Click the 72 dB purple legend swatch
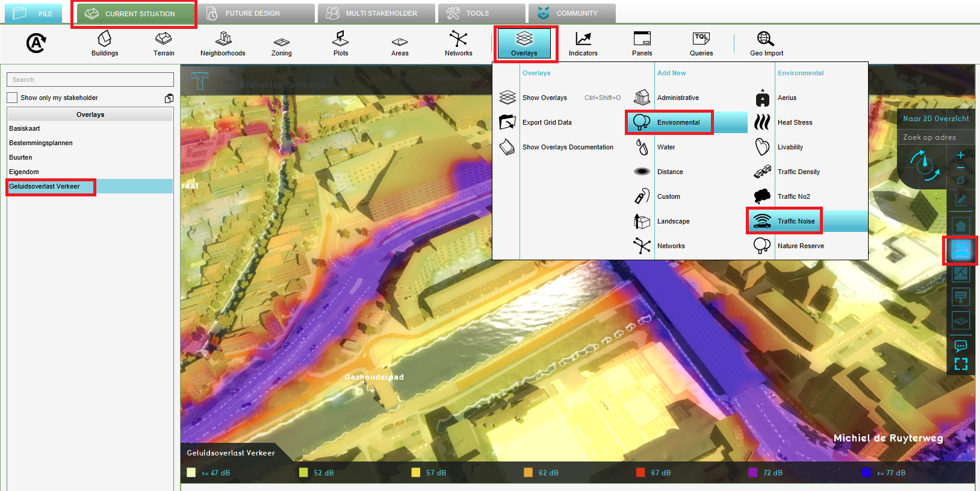 tap(752, 472)
